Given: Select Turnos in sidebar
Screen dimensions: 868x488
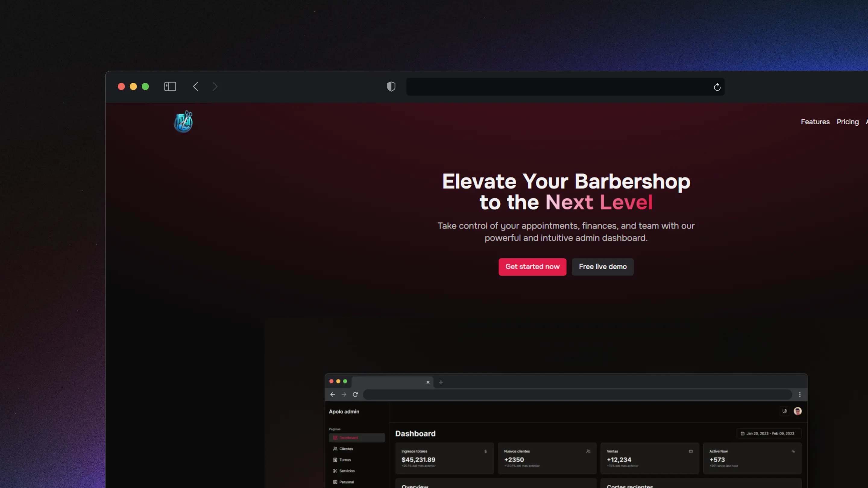Looking at the screenshot, I should 357,460.
